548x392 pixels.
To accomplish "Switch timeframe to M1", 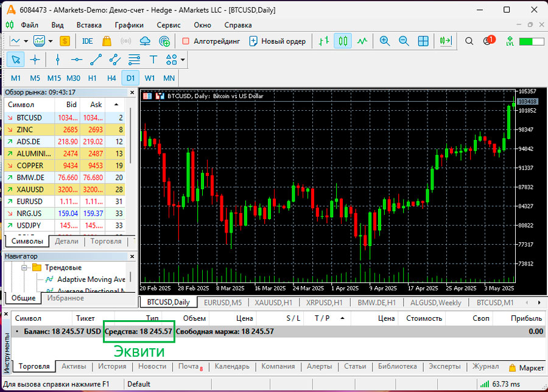I will pos(16,79).
